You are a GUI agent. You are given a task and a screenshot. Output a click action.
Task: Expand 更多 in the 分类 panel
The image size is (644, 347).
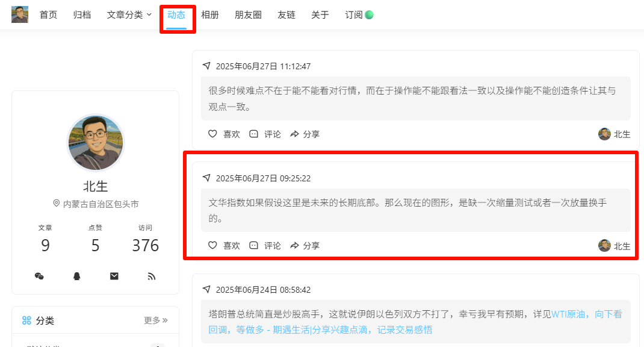point(156,320)
